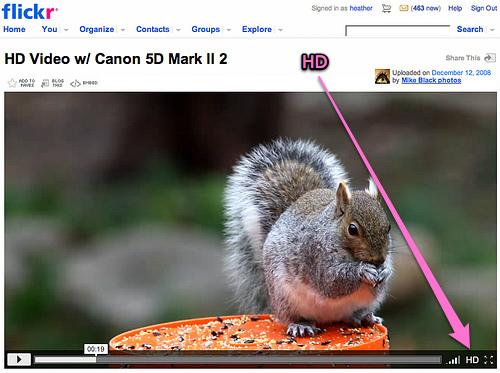Screen dimensions: 500x373
Task: Toggle HD quality in the player
Action: (x=472, y=360)
